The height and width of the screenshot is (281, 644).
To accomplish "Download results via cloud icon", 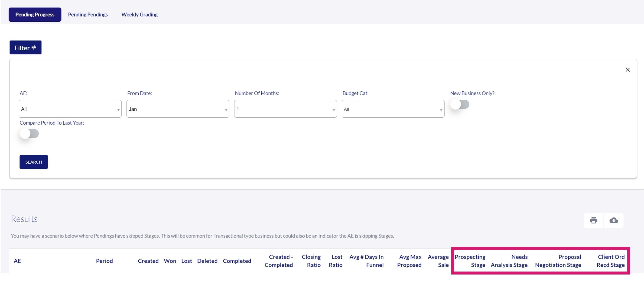I will [x=614, y=220].
